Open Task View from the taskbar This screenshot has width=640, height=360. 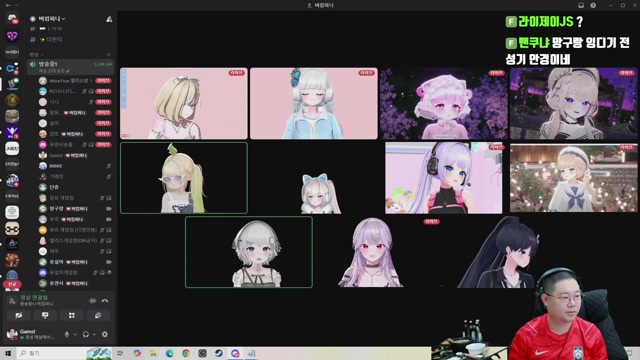[120, 353]
